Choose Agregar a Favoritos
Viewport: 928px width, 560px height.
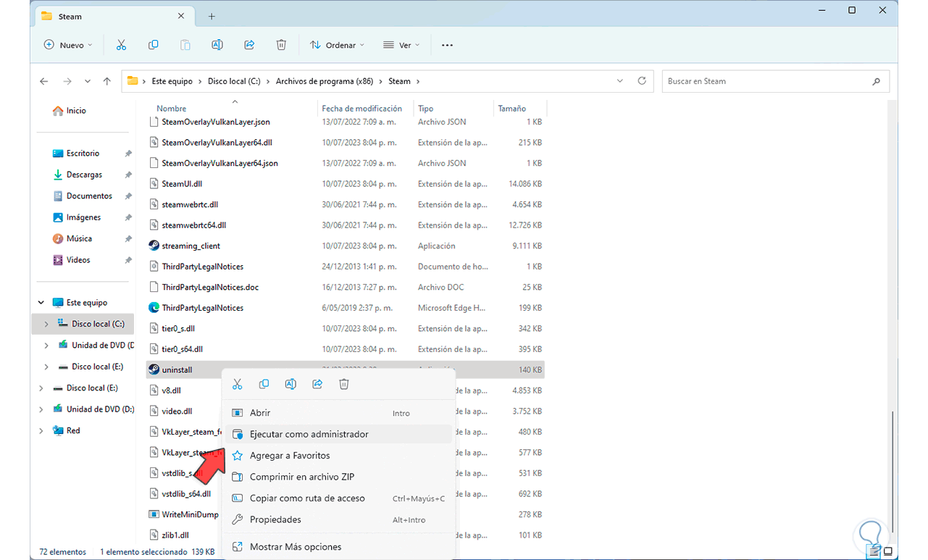pyautogui.click(x=339, y=456)
